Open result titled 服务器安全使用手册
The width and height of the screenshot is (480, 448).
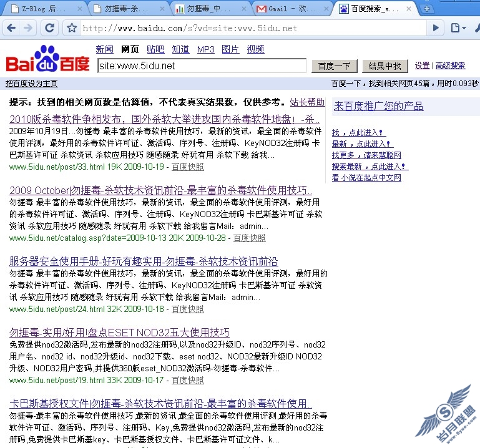tap(144, 261)
